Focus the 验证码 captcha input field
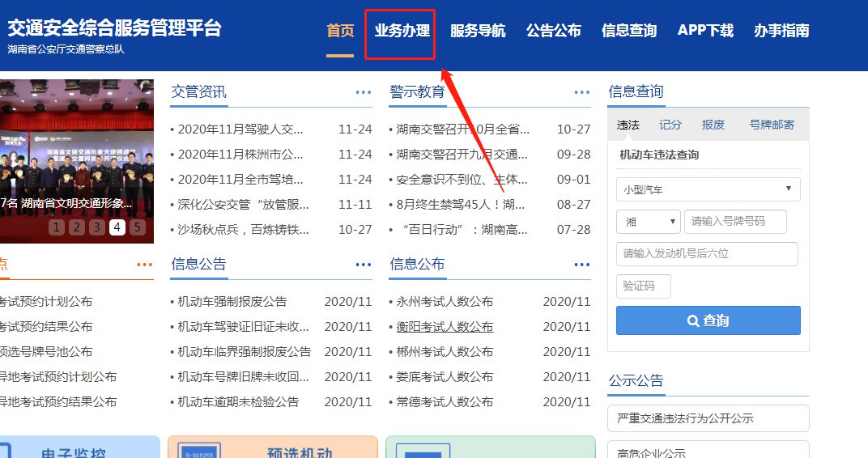Viewport: 868px width, 458px height. (643, 286)
